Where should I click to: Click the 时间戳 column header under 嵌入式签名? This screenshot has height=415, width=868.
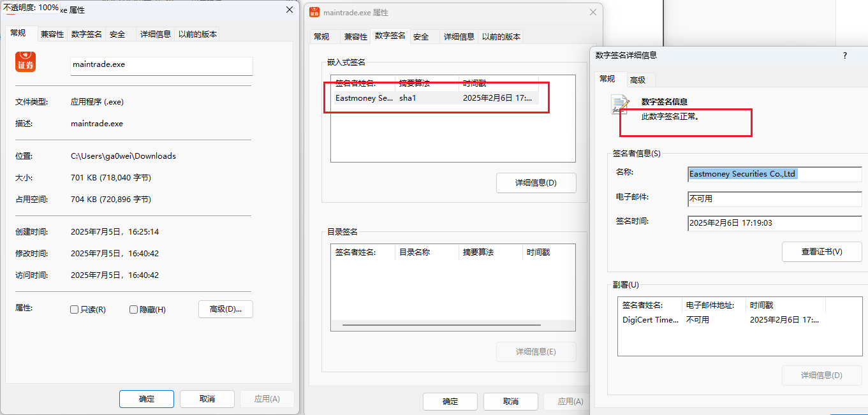[499, 84]
